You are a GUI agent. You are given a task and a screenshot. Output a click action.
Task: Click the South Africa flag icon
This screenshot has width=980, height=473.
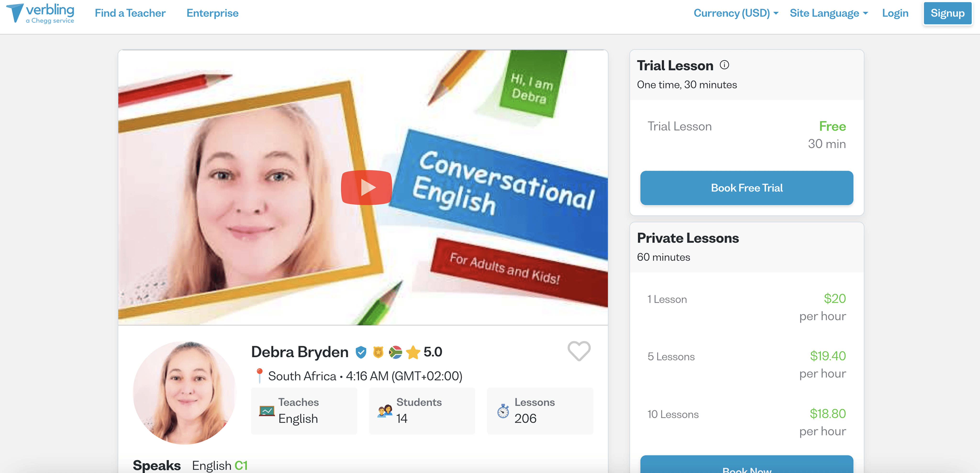click(395, 352)
